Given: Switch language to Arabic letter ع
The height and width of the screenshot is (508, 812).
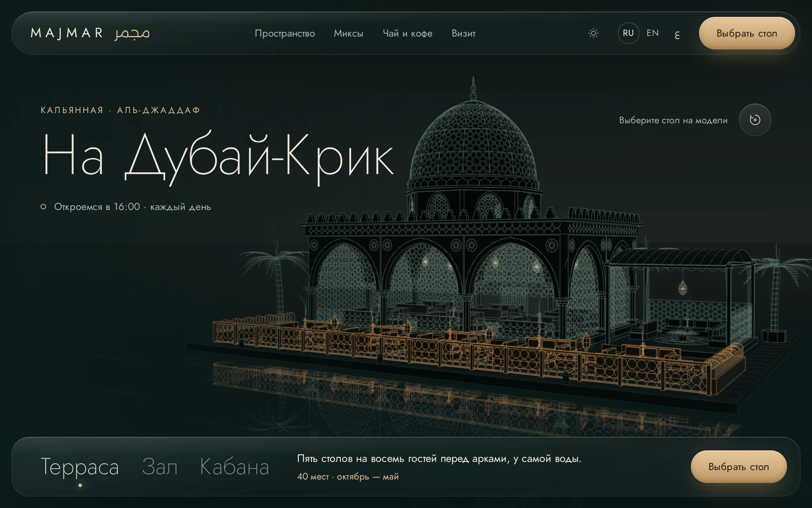Looking at the screenshot, I should click(677, 34).
